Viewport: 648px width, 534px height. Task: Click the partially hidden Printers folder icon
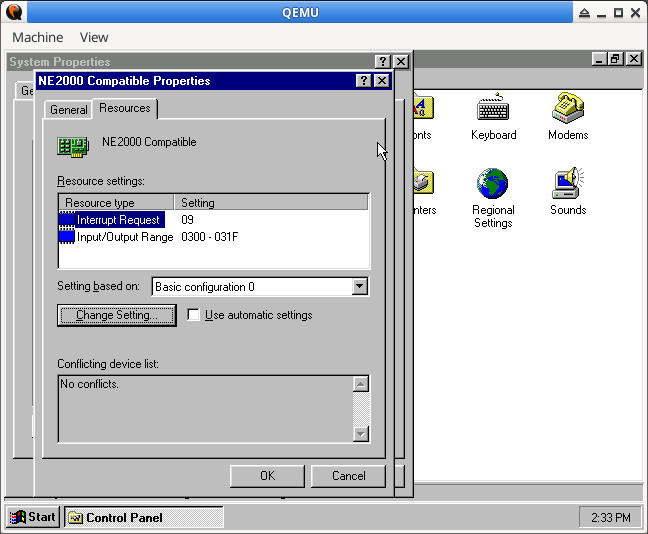pos(423,183)
